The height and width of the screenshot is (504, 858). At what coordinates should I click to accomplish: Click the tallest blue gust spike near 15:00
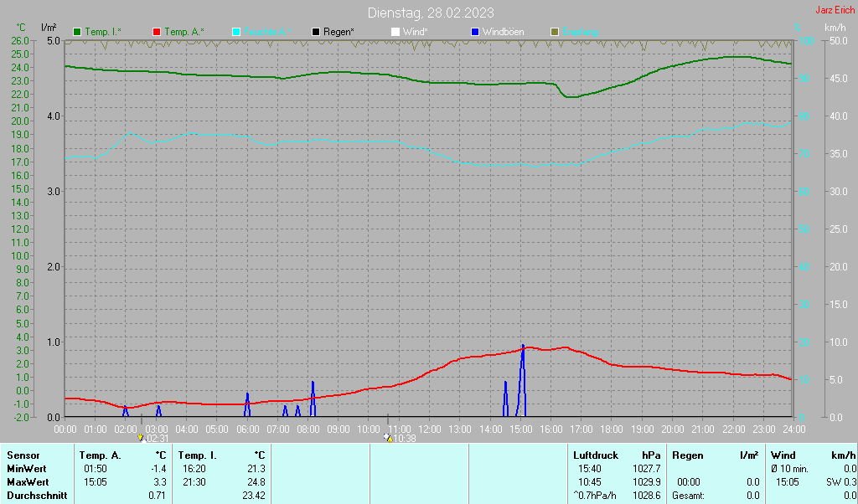(x=523, y=381)
